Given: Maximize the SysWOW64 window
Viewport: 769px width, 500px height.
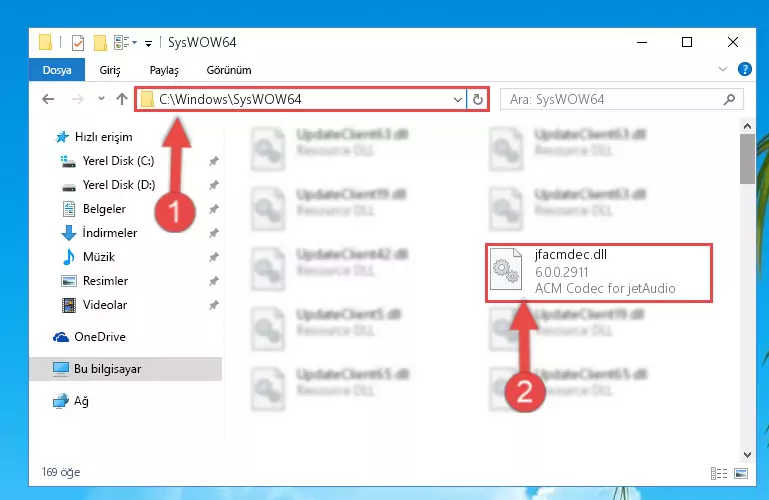Looking at the screenshot, I should click(687, 42).
